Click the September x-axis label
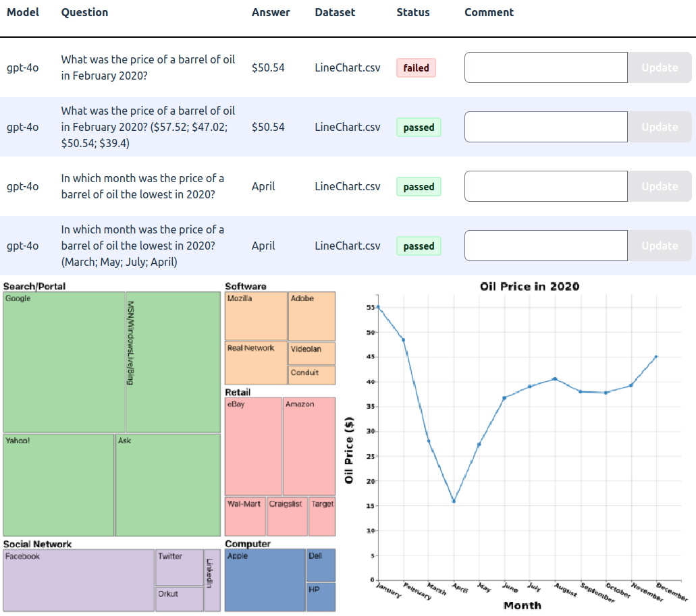The height and width of the screenshot is (616, 696). click(597, 592)
